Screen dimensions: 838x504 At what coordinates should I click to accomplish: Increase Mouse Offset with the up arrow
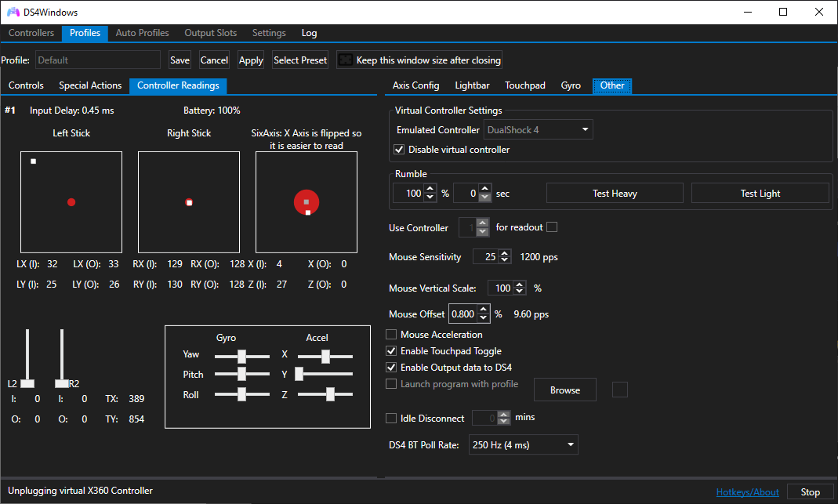483,310
